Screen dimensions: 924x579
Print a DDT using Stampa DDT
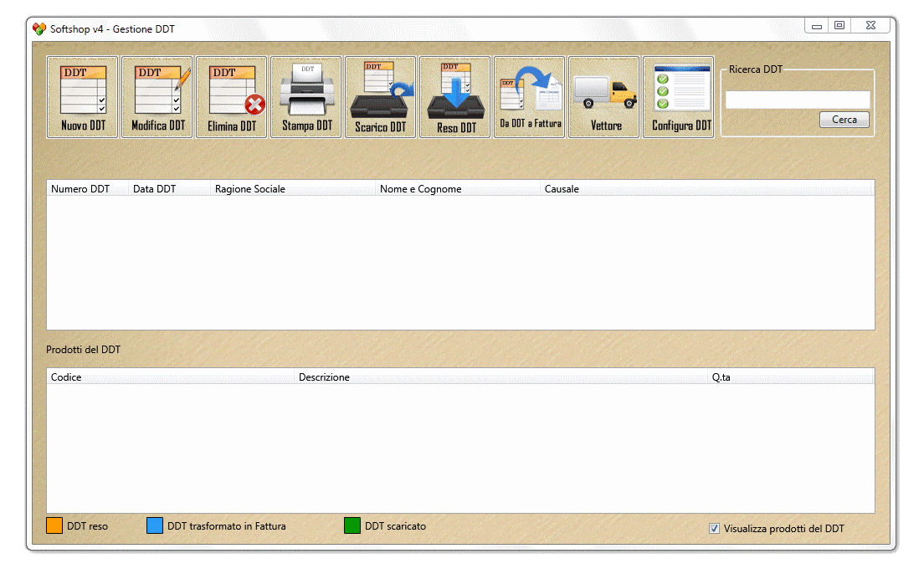pyautogui.click(x=305, y=96)
